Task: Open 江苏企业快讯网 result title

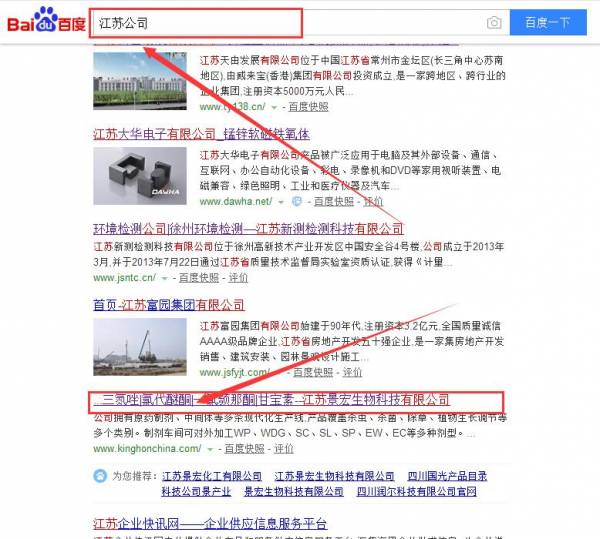Action: pos(210,524)
